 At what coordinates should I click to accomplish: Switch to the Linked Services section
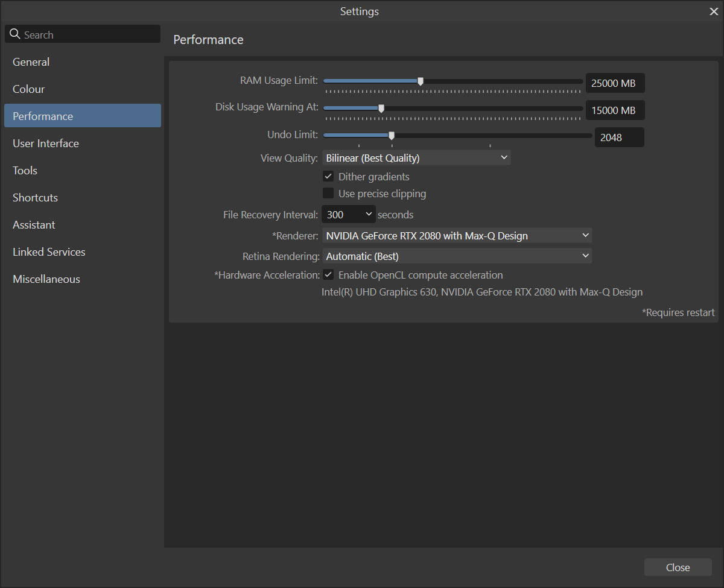point(49,251)
